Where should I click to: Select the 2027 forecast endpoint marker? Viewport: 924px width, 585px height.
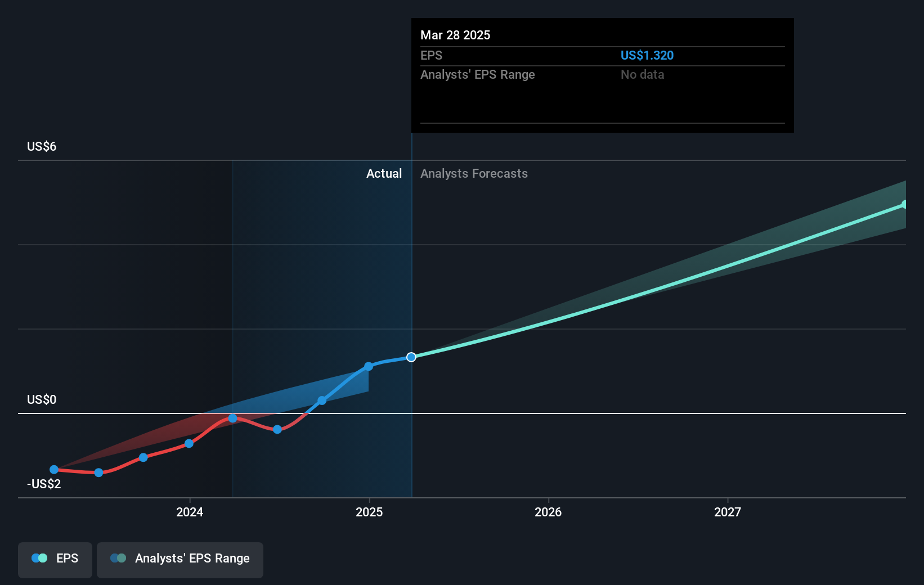(904, 205)
